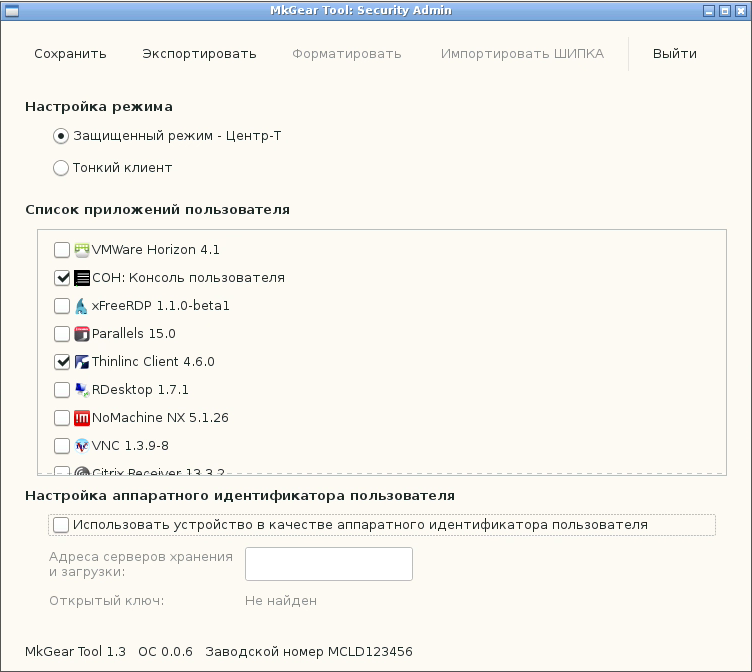Screen dimensions: 752x672
Task: Click the Parallels 15.0 icon
Action: (82, 334)
